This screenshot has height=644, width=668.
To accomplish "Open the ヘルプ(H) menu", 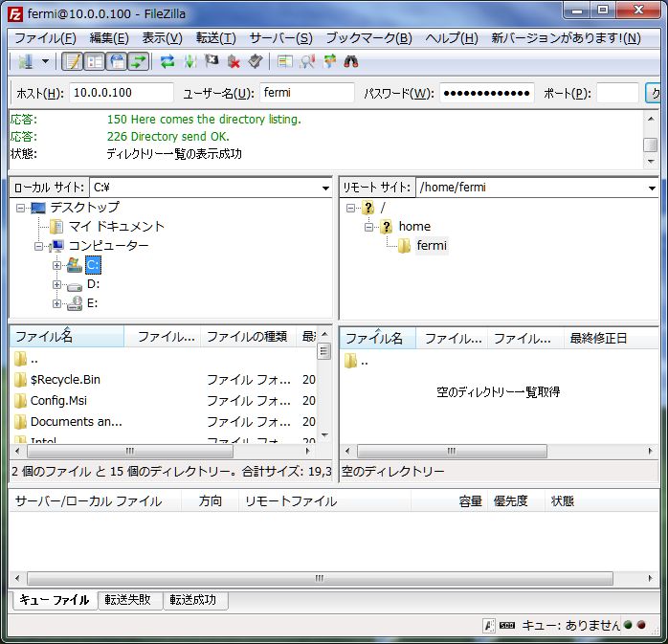I will tap(452, 38).
